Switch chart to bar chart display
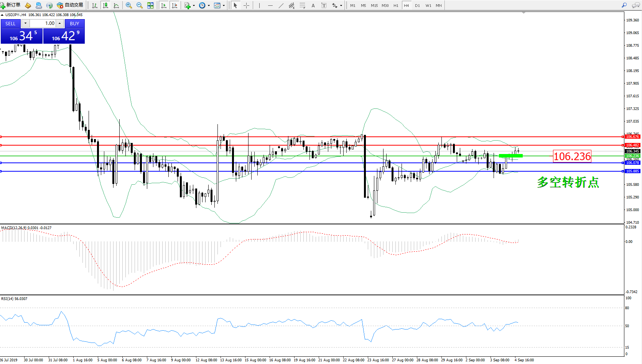 coord(95,5)
